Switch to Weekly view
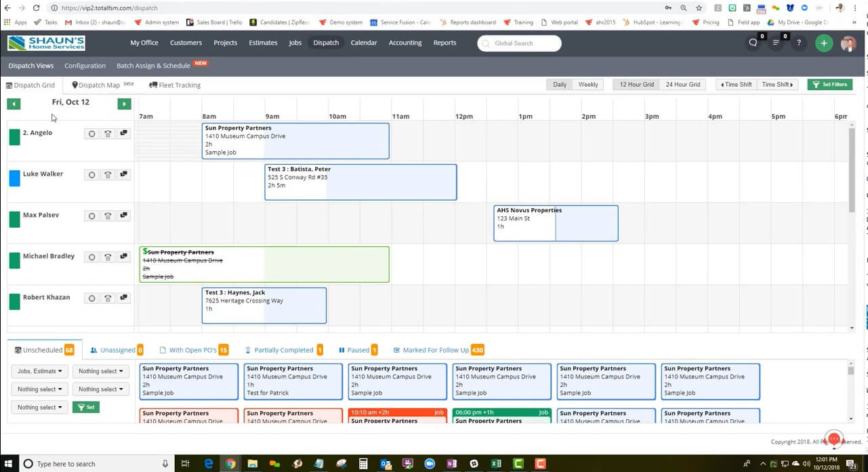The image size is (868, 472). pos(587,85)
